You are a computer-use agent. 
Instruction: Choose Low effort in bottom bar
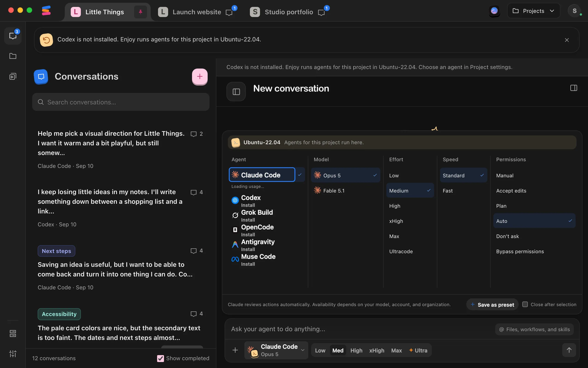click(x=320, y=351)
